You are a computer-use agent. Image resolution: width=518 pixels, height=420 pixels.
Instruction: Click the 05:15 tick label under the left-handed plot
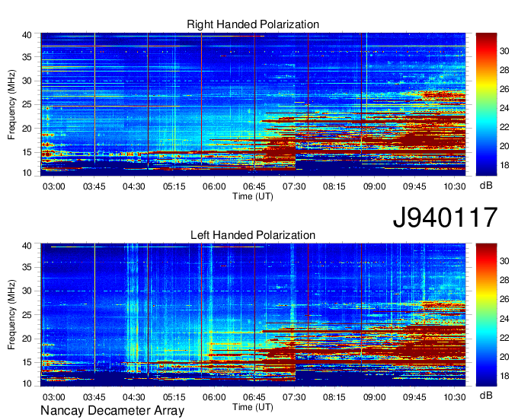(x=174, y=397)
